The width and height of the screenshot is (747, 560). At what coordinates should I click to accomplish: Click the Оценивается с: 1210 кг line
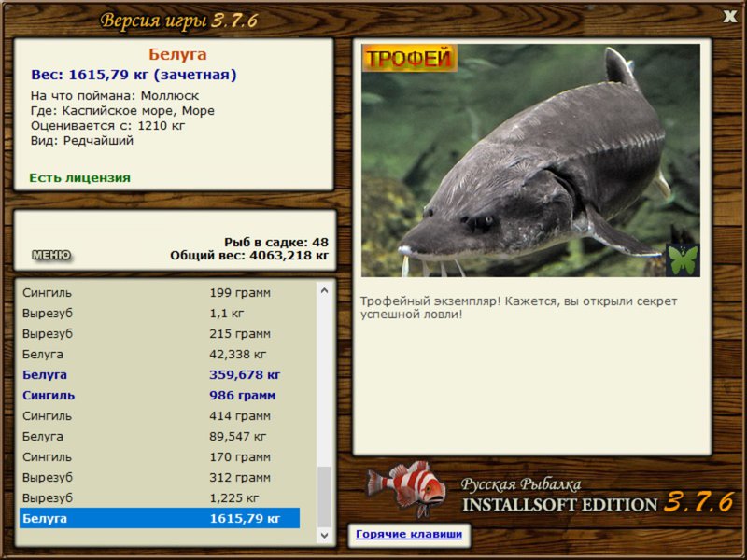[107, 126]
